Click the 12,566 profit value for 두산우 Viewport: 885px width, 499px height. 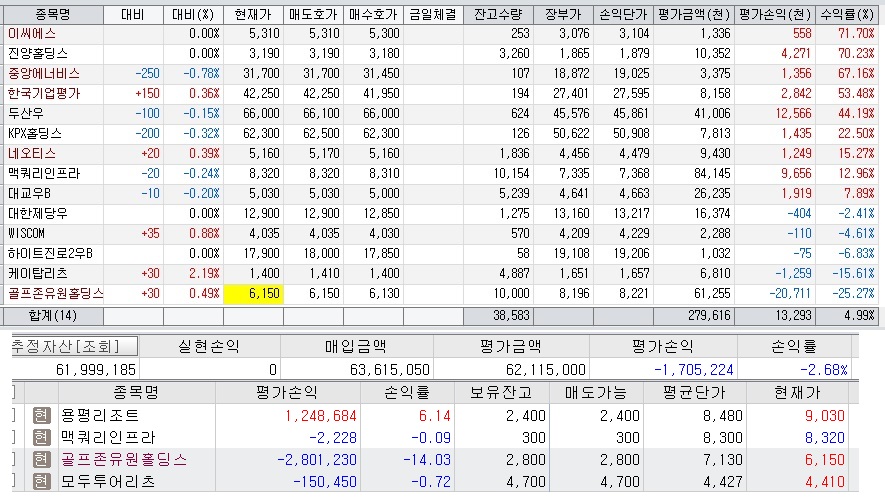(794, 113)
